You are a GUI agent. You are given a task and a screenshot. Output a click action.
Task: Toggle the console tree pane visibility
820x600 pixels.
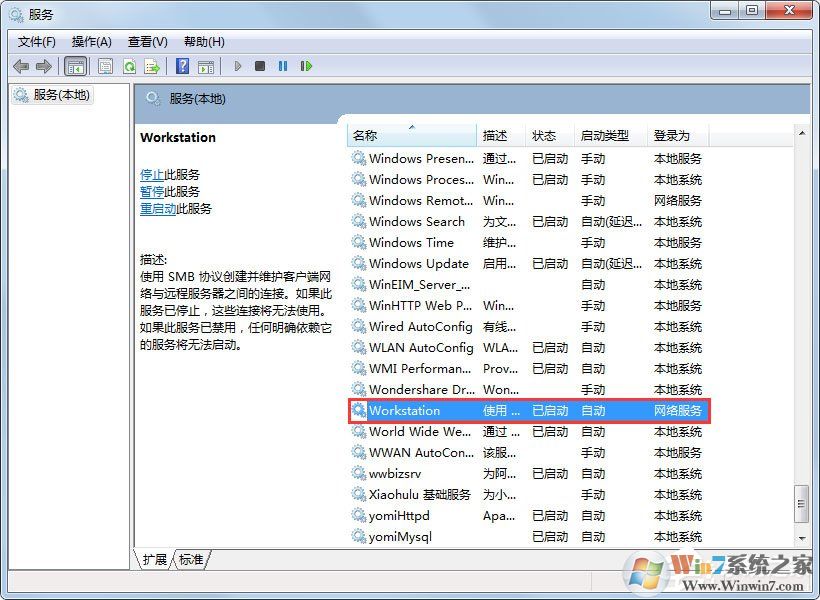76,66
